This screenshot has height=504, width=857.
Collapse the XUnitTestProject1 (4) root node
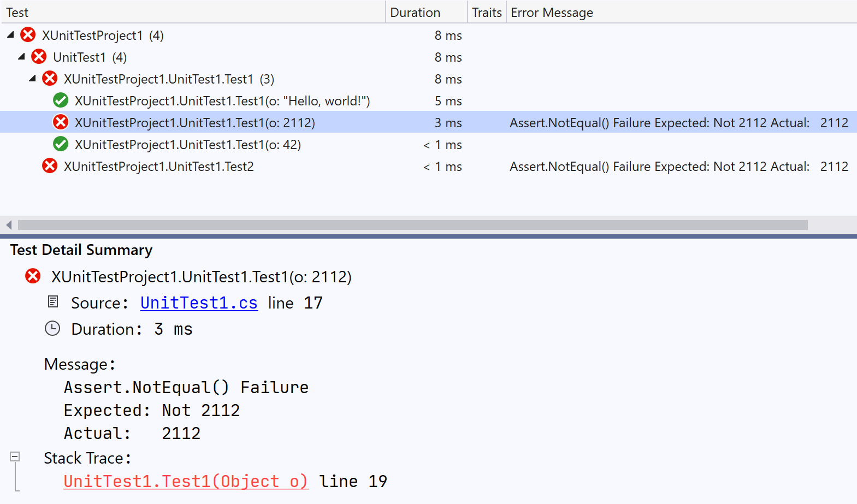click(11, 34)
